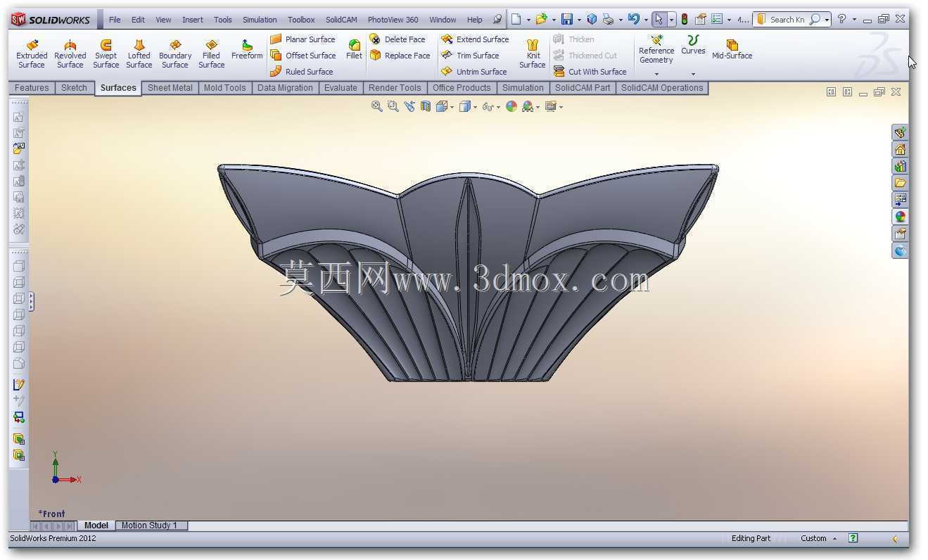Switch to the Features tab
The height and width of the screenshot is (560, 928).
pyautogui.click(x=32, y=88)
